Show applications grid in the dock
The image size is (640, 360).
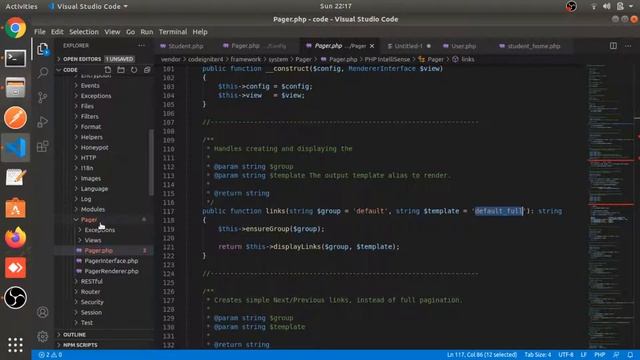pos(16,345)
